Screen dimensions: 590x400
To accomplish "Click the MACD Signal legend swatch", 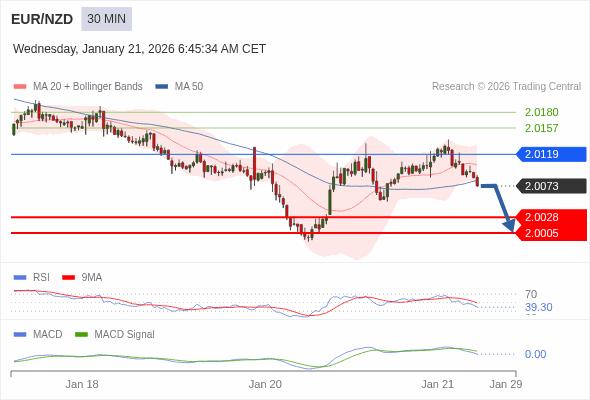I will (81, 335).
